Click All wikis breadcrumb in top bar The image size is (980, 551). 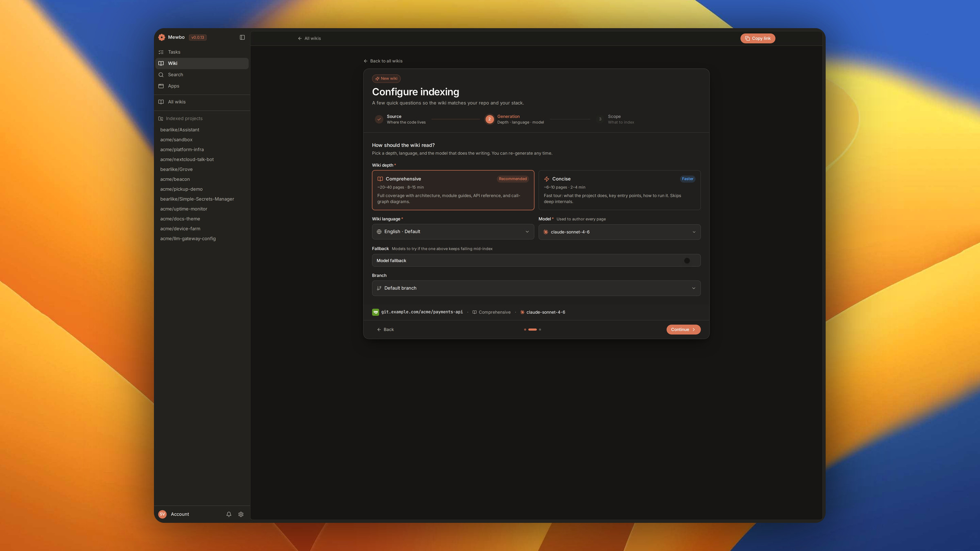(x=309, y=38)
